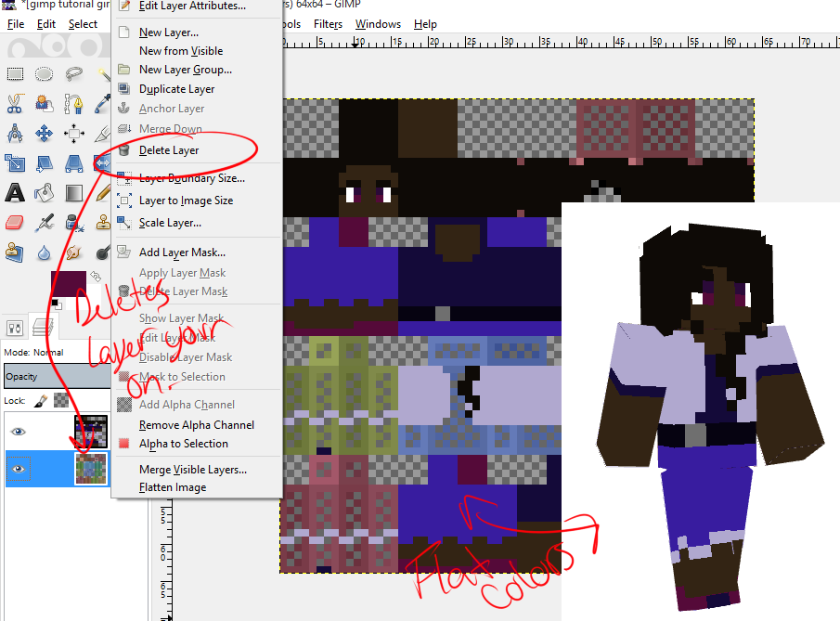Swap foreground and background colors

pyautogui.click(x=96, y=277)
